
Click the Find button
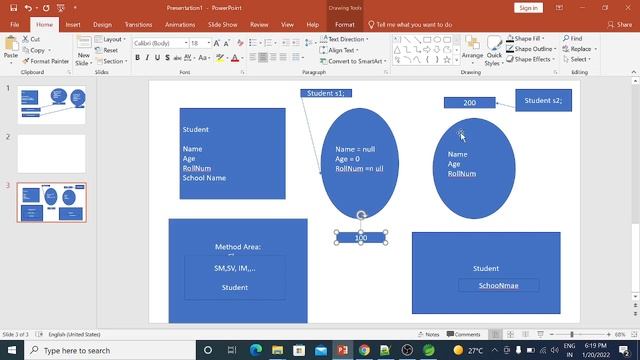(572, 38)
